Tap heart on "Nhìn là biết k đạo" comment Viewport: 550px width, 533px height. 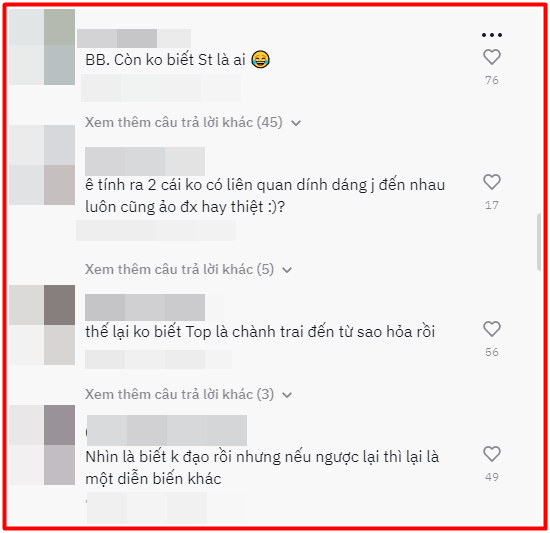492,454
